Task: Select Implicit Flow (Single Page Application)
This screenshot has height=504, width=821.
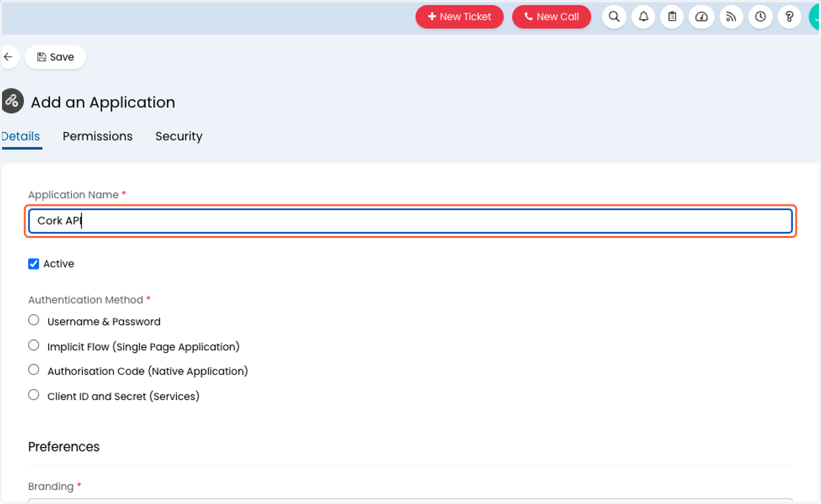Action: [34, 345]
